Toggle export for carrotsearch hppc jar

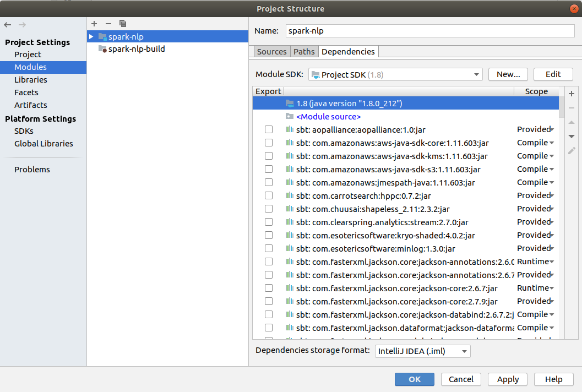269,195
